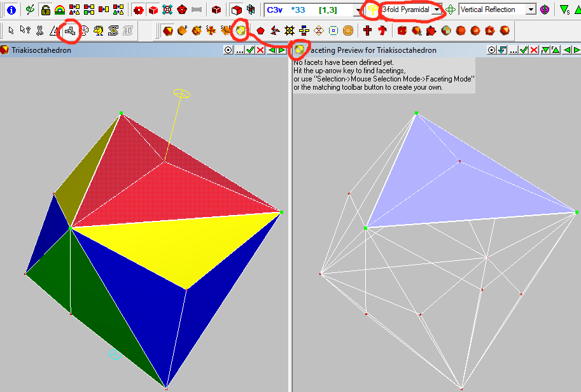This screenshot has width=581, height=392.
Task: Click the blue information icon
Action: click(11, 10)
